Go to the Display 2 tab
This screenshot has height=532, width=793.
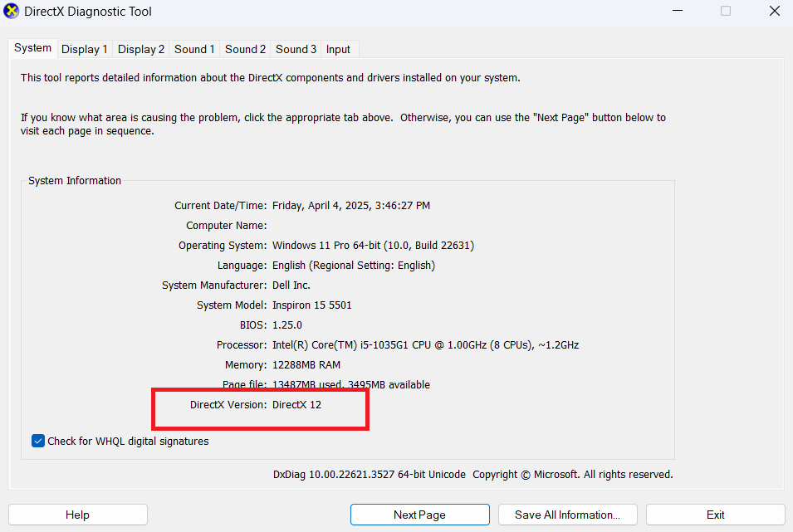click(x=141, y=49)
